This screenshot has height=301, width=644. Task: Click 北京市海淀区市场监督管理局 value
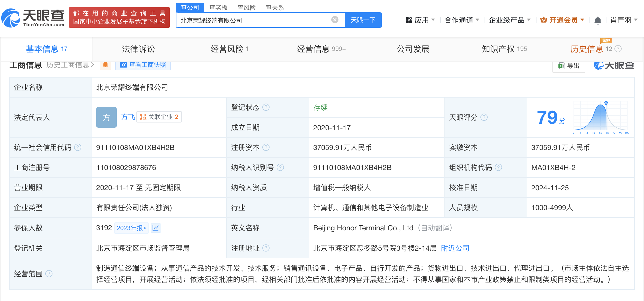pyautogui.click(x=143, y=248)
